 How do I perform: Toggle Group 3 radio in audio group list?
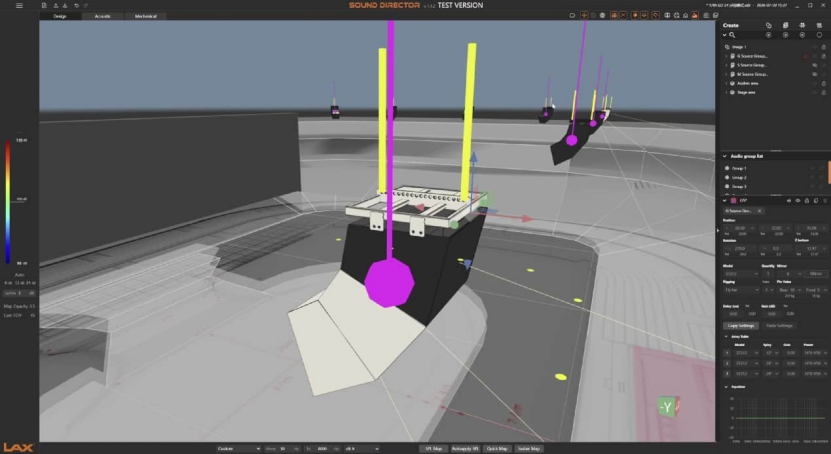pos(727,186)
